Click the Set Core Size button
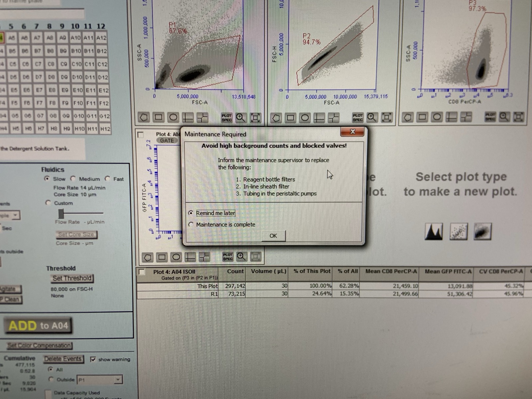This screenshot has height=399, width=532. click(x=76, y=234)
